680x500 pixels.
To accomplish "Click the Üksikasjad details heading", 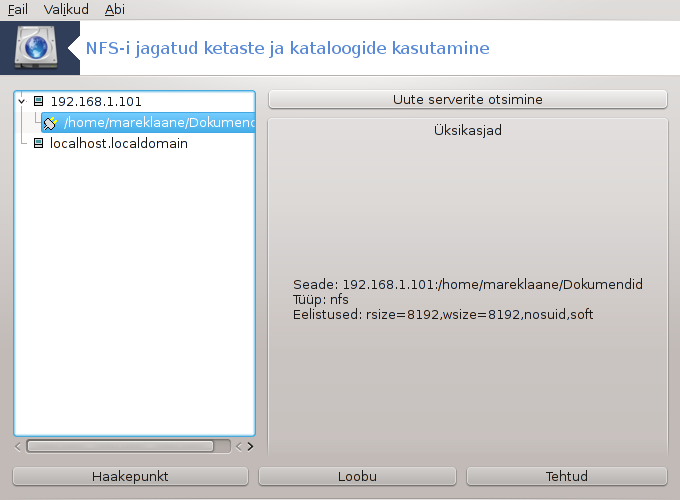I will [468, 130].
